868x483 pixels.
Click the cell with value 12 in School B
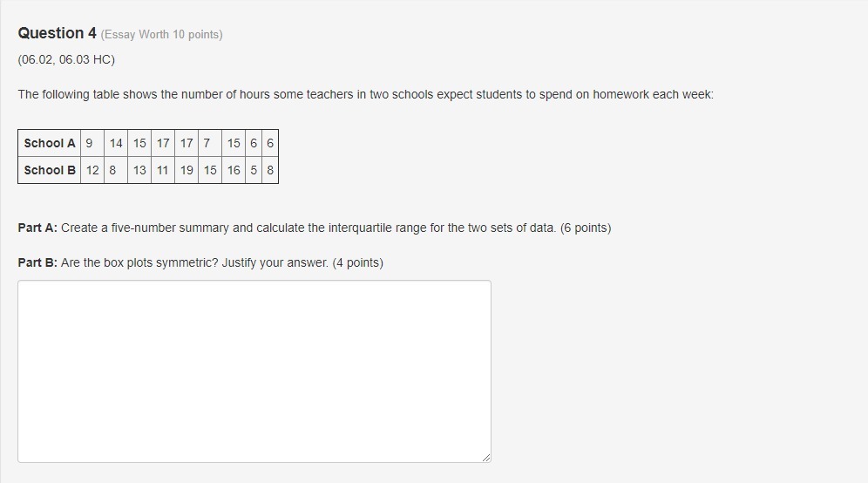(x=92, y=170)
